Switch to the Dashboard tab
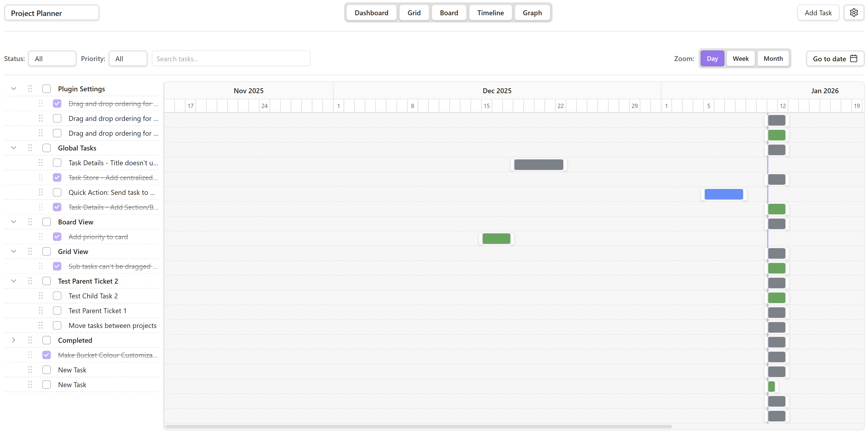 pos(371,13)
